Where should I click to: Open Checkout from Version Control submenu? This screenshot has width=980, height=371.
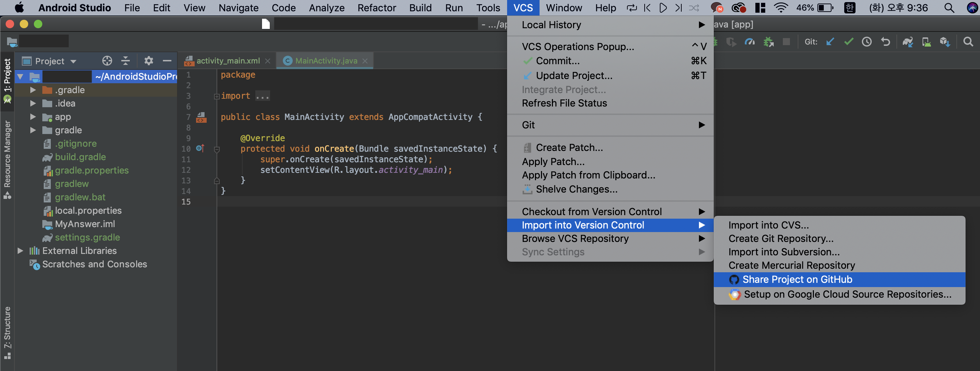tap(610, 212)
